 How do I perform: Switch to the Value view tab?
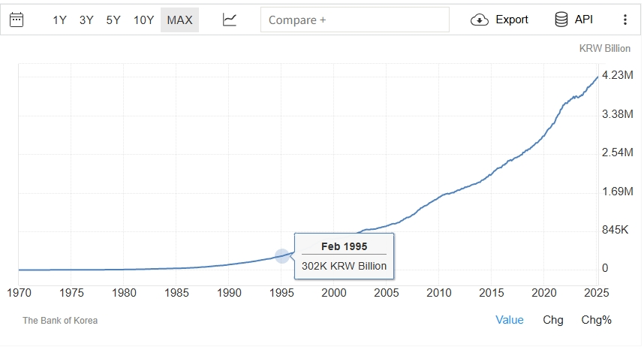(510, 320)
